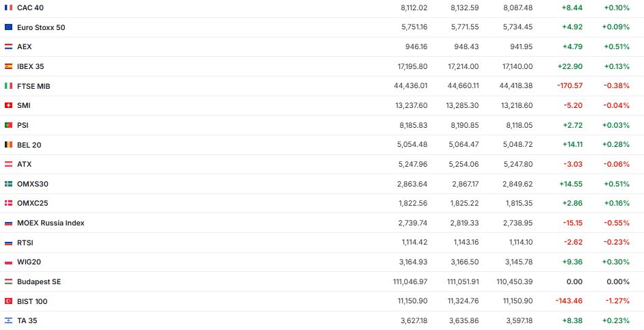The width and height of the screenshot is (644, 330).
Task: Click the France flag icon beside CAC 40
Action: coord(8,8)
